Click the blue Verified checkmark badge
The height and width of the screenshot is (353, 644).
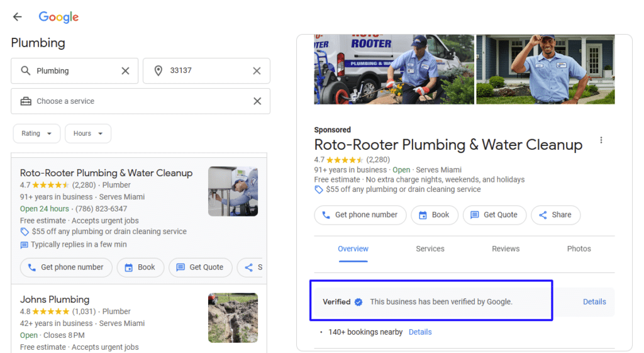358,302
